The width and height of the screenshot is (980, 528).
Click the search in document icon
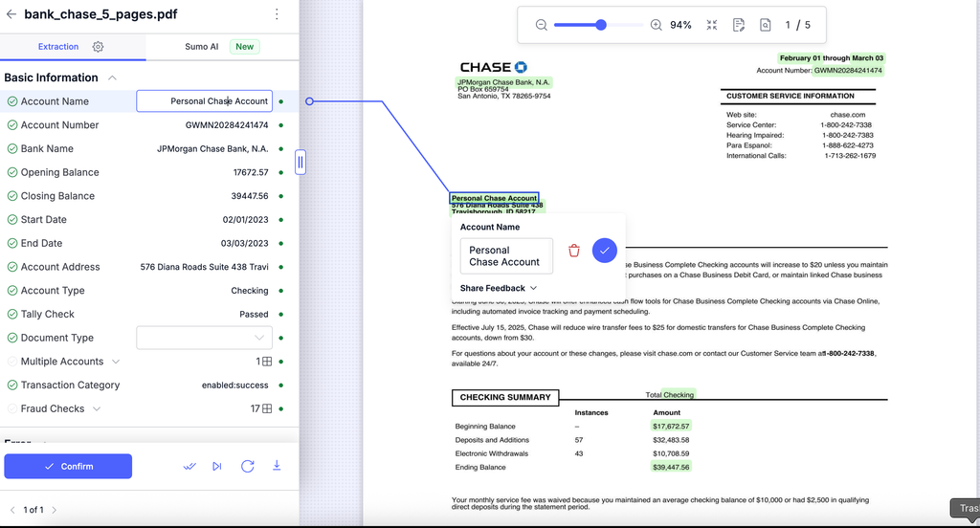(x=765, y=25)
